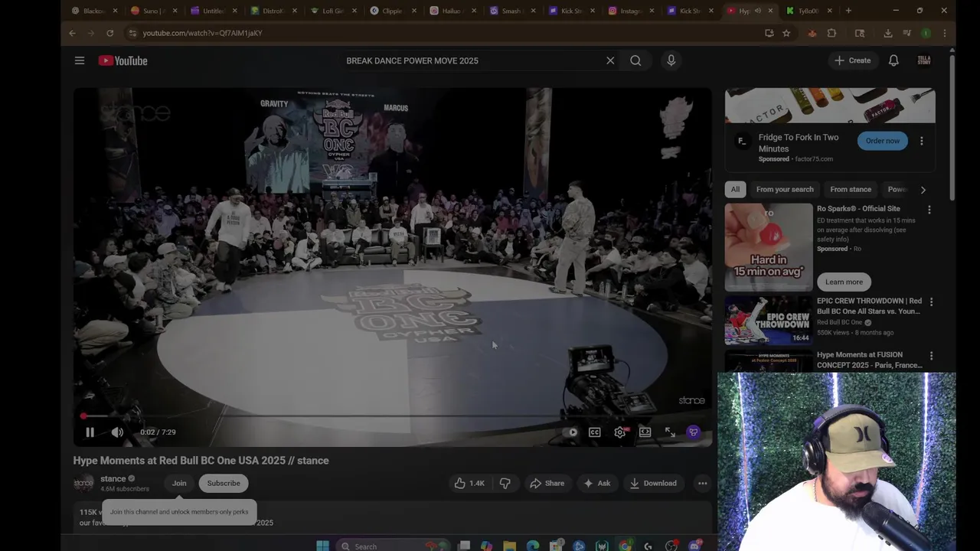This screenshot has width=980, height=551.
Task: Switch to the Instagram browser tab
Action: 630,11
